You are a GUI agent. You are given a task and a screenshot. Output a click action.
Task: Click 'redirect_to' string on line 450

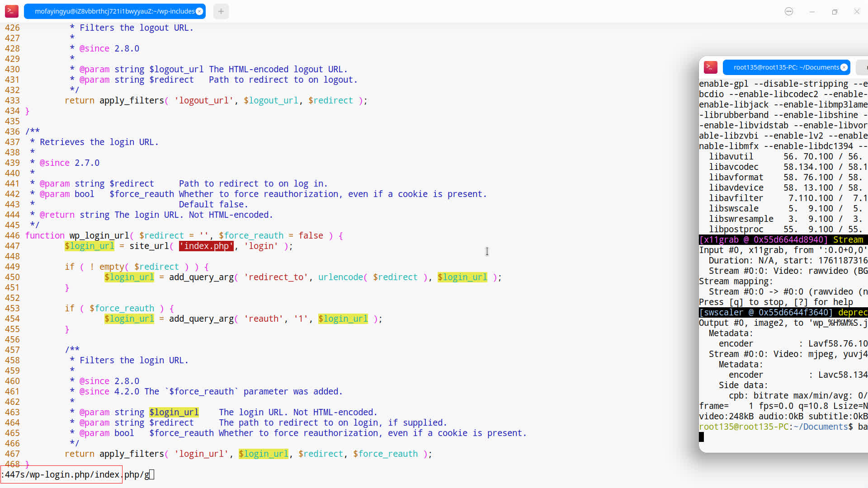point(276,277)
